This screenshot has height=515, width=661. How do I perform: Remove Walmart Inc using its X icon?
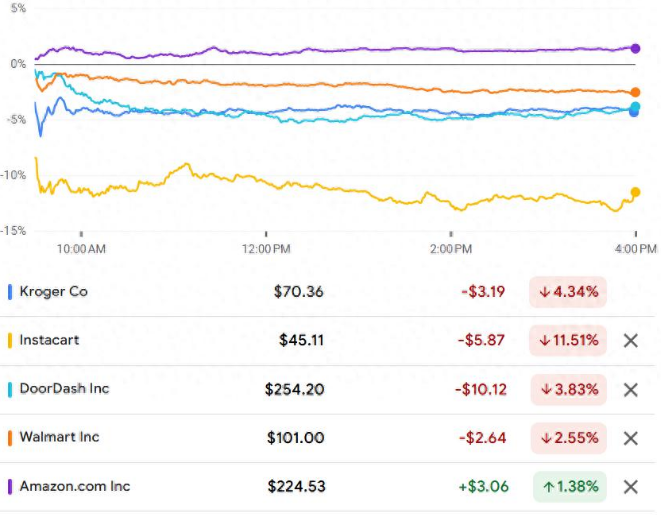tap(630, 438)
